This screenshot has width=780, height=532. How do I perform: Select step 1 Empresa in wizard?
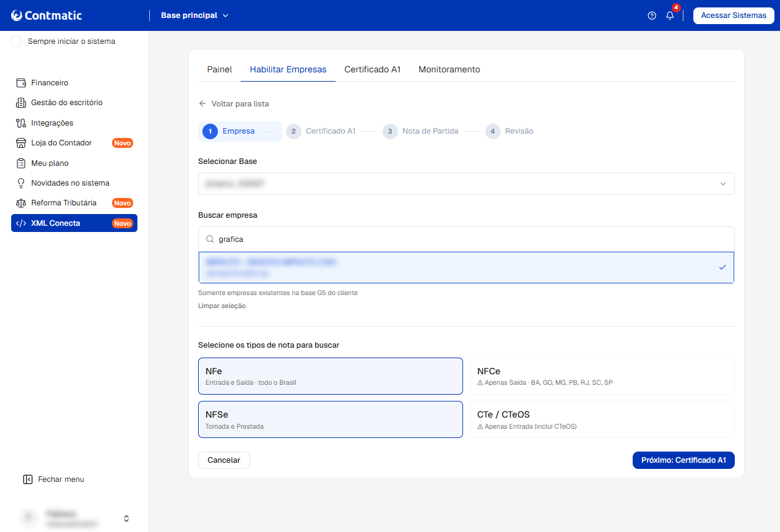[240, 131]
